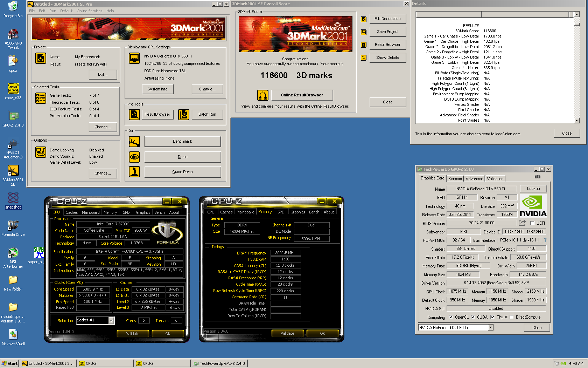This screenshot has width=588, height=368.
Task: Open the Online Services menu in 3DMark2001
Action: click(x=90, y=11)
